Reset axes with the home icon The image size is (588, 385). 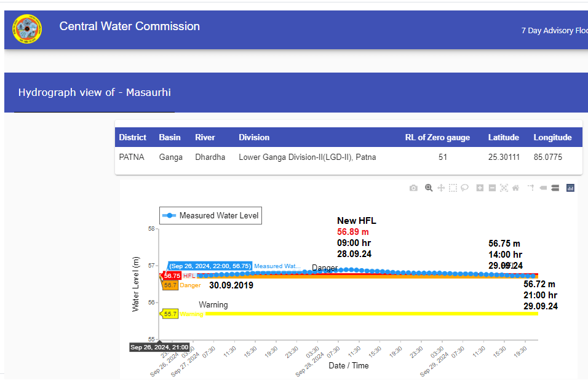point(515,188)
